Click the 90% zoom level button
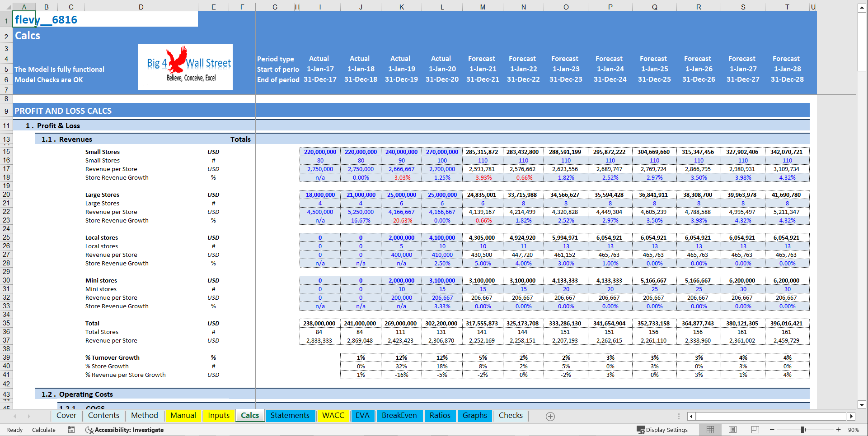 click(855, 430)
